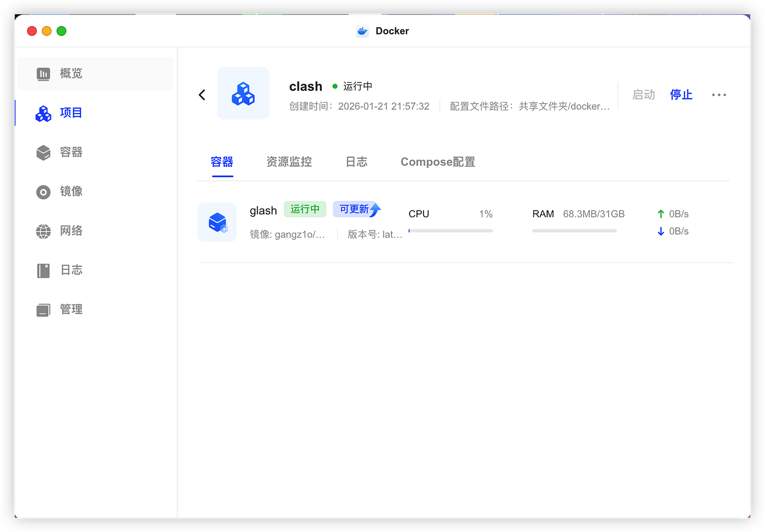Minimize the Docker window with yellow button
This screenshot has height=532, width=765.
(x=47, y=31)
